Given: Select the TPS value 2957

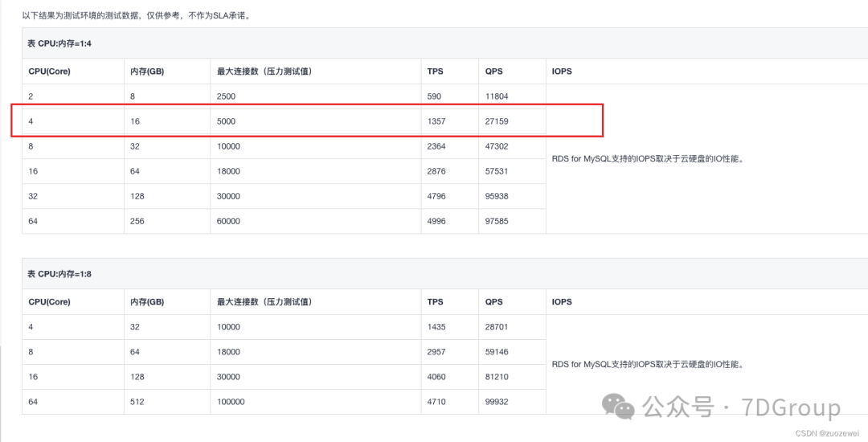Looking at the screenshot, I should coord(436,352).
